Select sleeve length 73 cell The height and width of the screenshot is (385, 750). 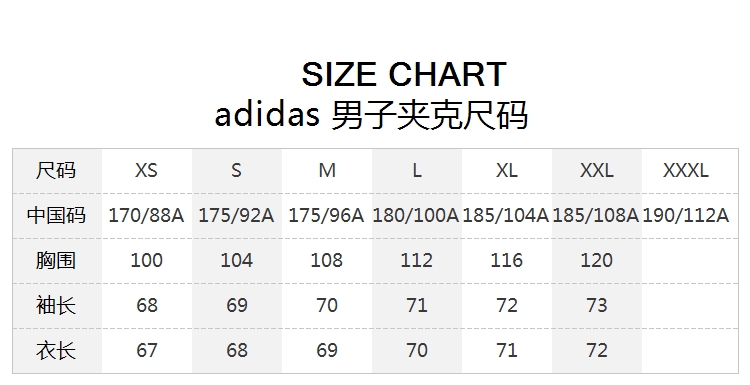596,305
